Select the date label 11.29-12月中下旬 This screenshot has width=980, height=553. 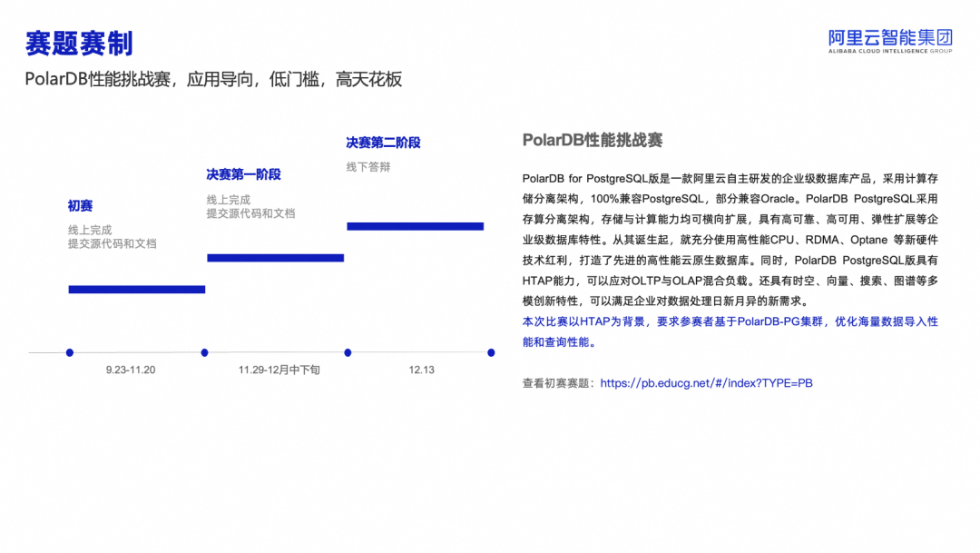coord(279,370)
